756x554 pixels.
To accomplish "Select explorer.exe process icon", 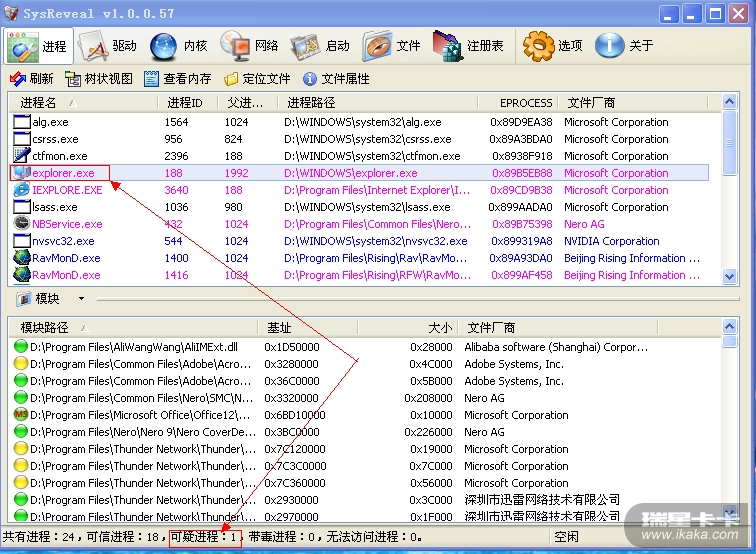I will [22, 173].
